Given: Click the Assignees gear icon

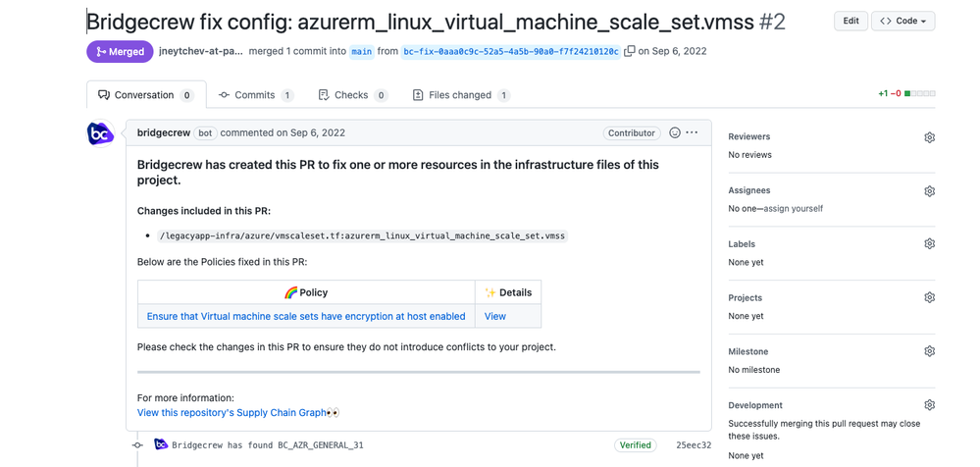Looking at the screenshot, I should click(929, 191).
